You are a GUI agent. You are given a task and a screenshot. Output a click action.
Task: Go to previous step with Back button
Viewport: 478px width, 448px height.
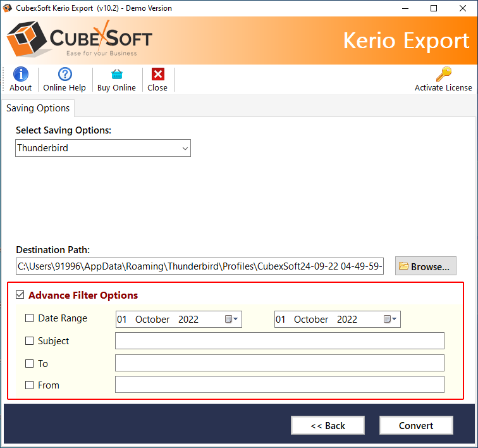coord(328,425)
